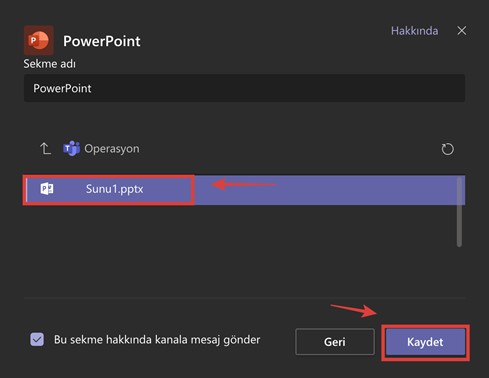Viewport: 489px width, 378px height.
Task: Click the Sekme adı text field
Action: 244,88
